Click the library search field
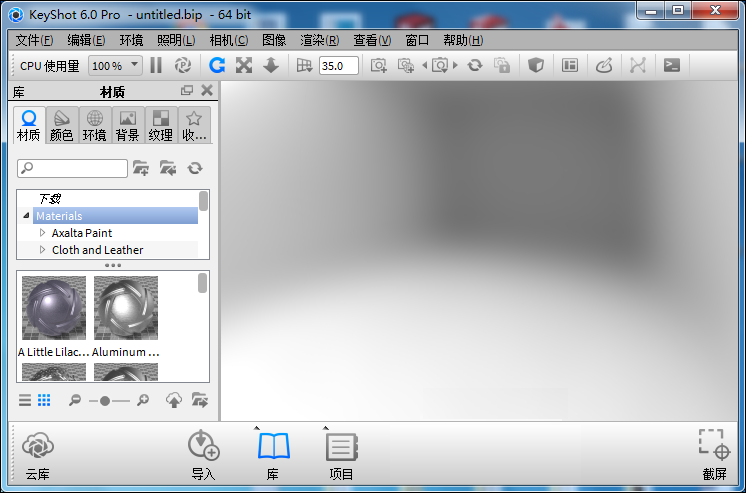 pyautogui.click(x=72, y=168)
